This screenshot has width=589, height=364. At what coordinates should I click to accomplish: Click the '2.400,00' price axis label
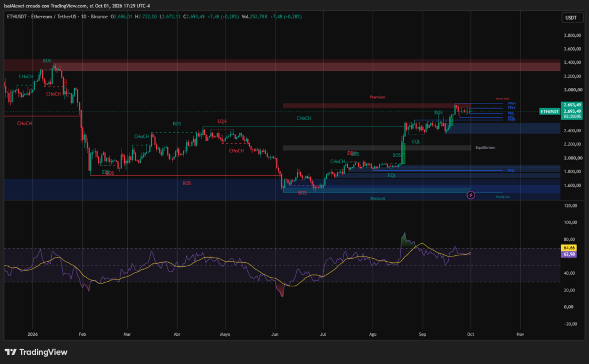click(572, 131)
